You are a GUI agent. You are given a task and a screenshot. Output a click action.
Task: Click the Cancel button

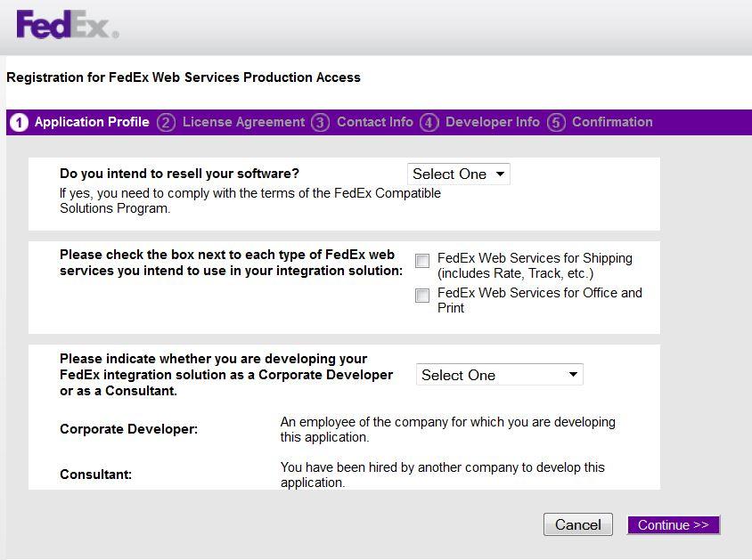[578, 524]
